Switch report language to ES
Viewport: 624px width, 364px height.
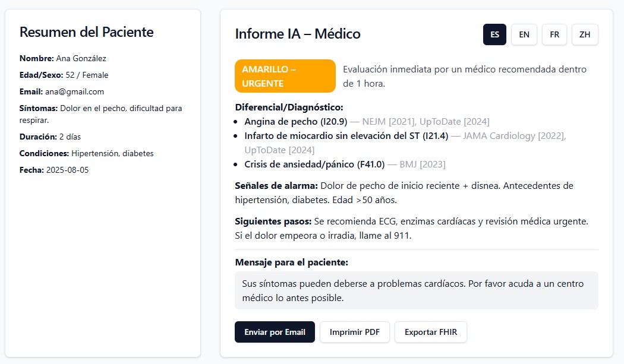(x=494, y=34)
